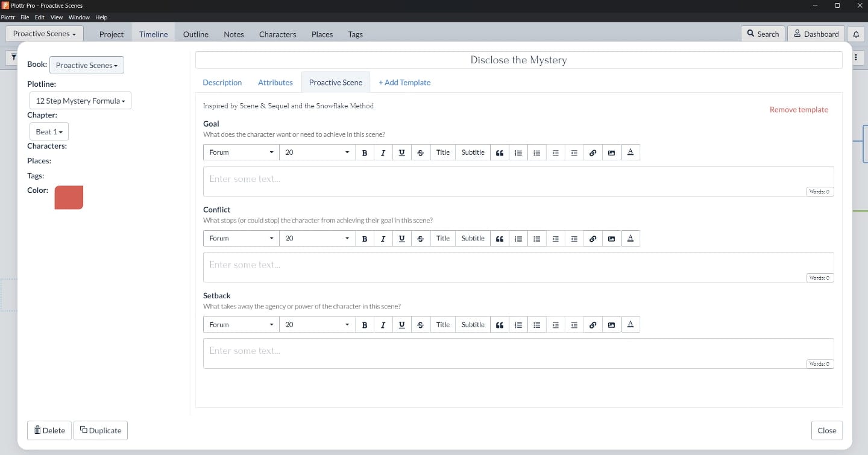Increase indent in the Setback editor
This screenshot has width=868, height=455.
555,325
